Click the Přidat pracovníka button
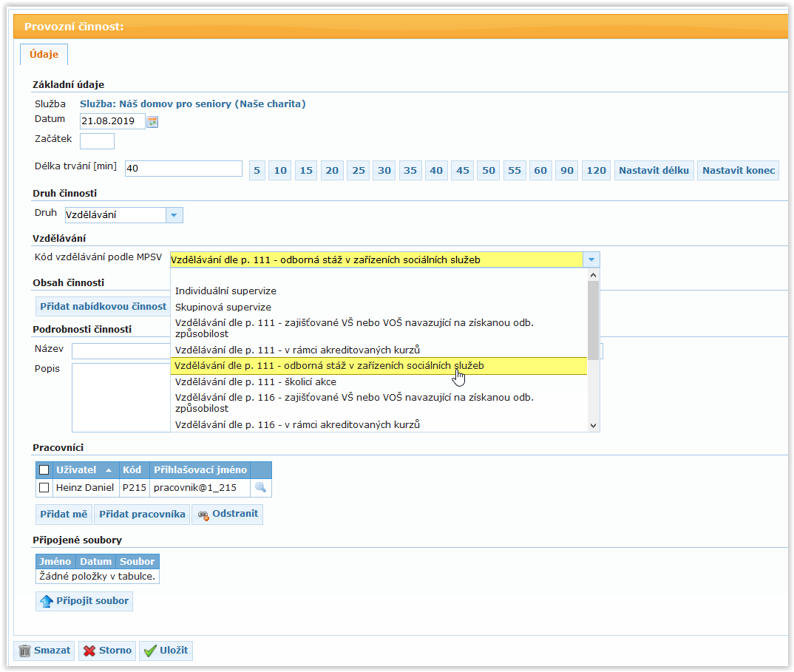 pos(142,514)
